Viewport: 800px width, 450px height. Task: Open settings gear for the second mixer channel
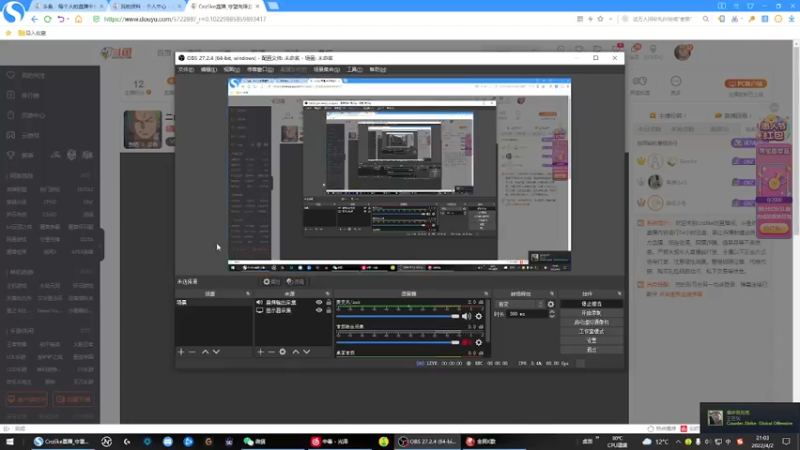(x=479, y=342)
